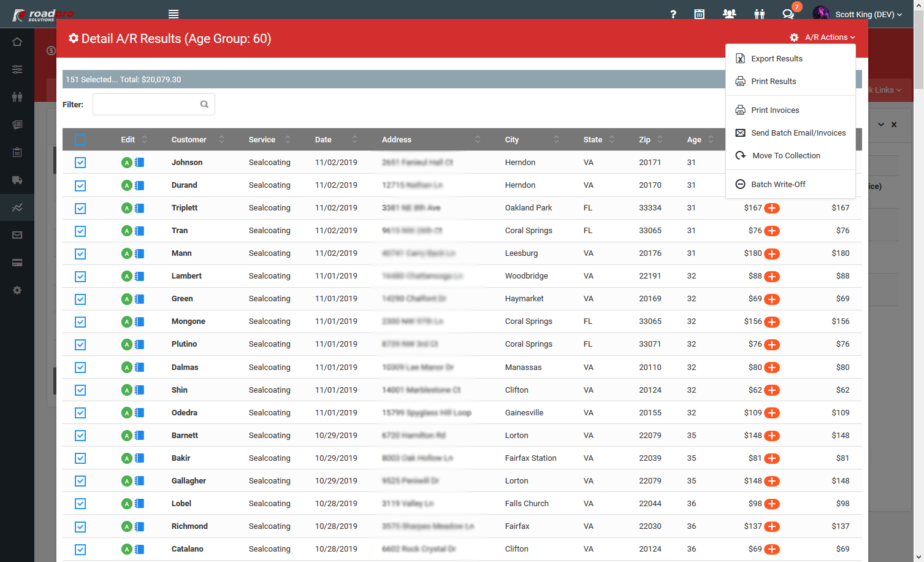Click the RoadPro Solutions logo
This screenshot has width=924, height=562.
pyautogui.click(x=43, y=15)
